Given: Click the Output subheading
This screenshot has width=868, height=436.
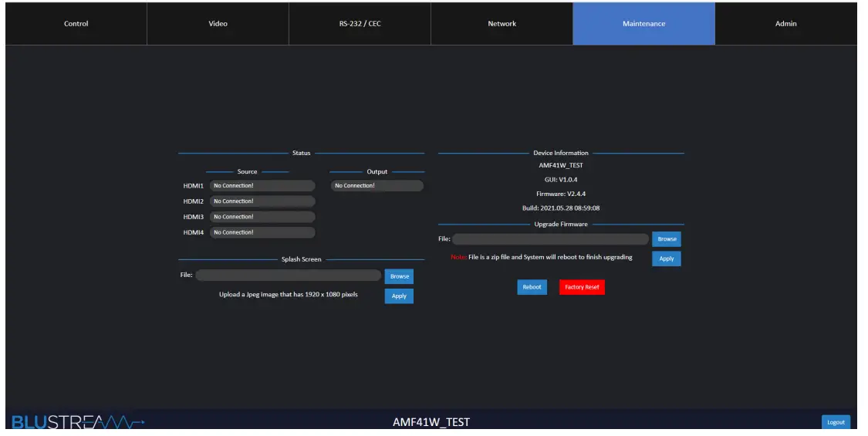Looking at the screenshot, I should point(377,172).
